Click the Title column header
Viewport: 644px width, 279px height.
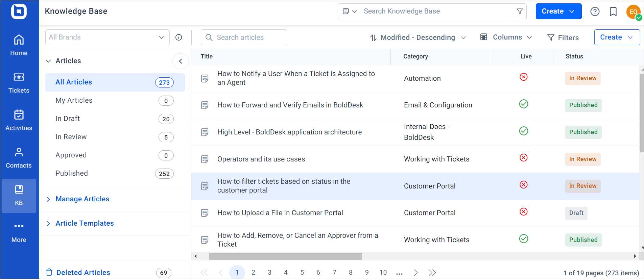(x=207, y=56)
